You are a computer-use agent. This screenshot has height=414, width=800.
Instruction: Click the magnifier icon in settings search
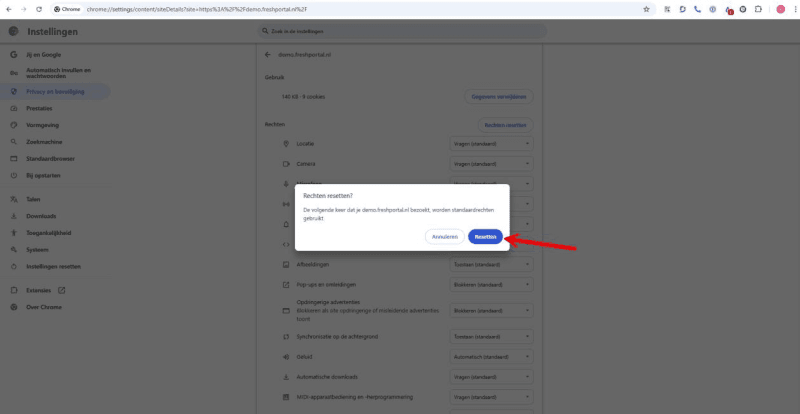tap(265, 31)
